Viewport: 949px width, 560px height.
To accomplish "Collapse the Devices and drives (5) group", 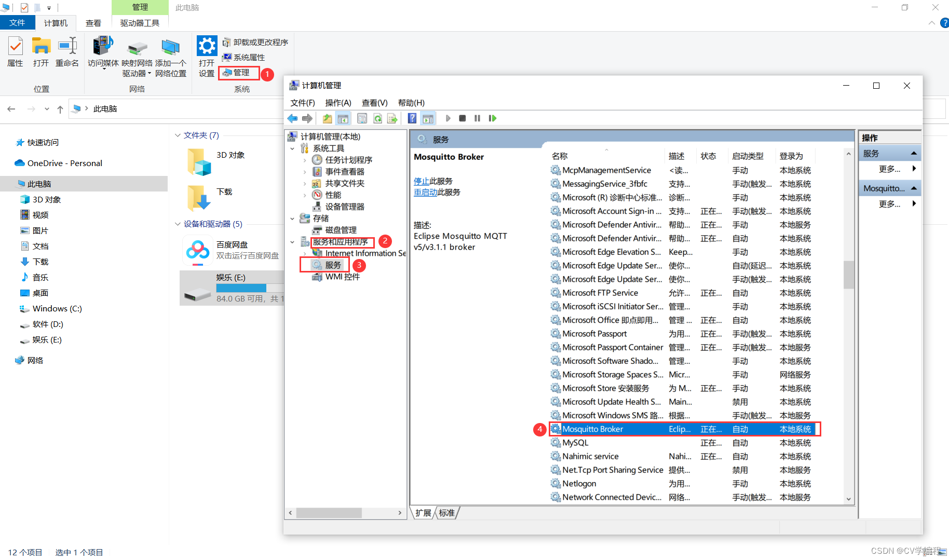I will click(x=178, y=224).
